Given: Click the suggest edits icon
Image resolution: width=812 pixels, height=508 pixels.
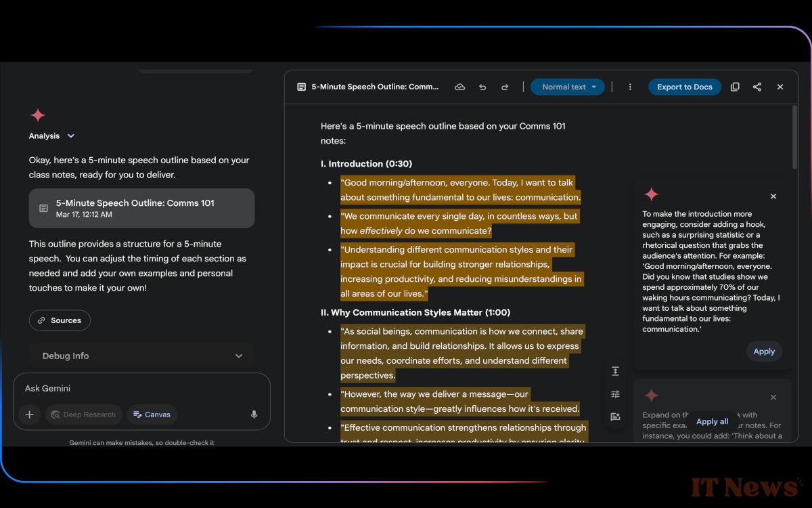Looking at the screenshot, I should pos(615,417).
